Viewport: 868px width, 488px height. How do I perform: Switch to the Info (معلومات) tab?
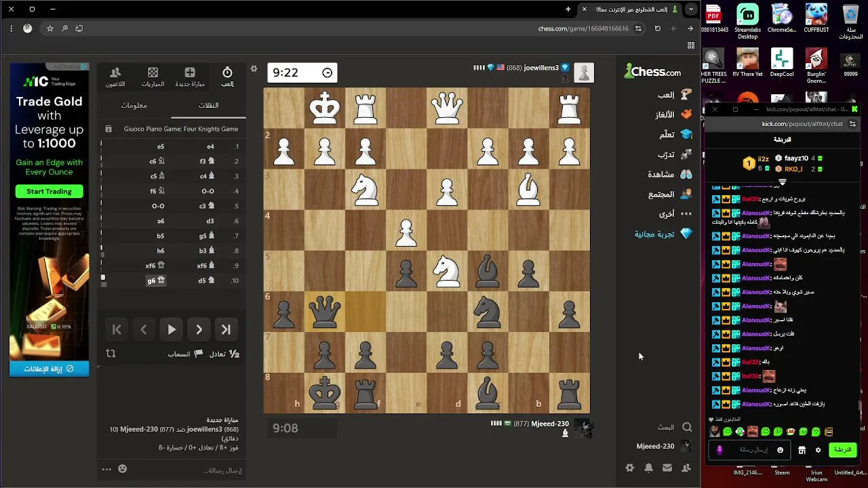coord(134,105)
